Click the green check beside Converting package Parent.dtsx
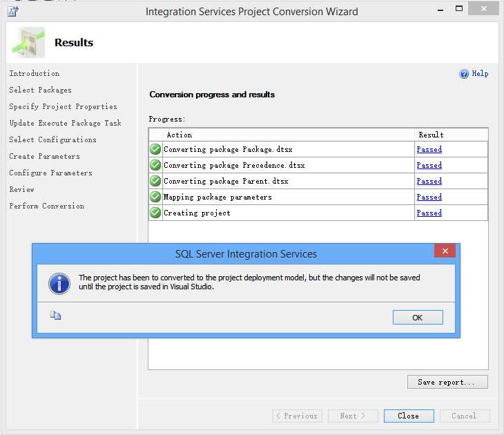Screen dimensions: 504x435 click(x=155, y=181)
